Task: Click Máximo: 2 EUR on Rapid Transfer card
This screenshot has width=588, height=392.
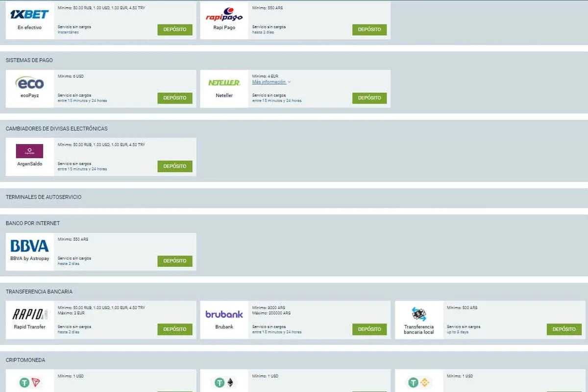Action: 72,313
